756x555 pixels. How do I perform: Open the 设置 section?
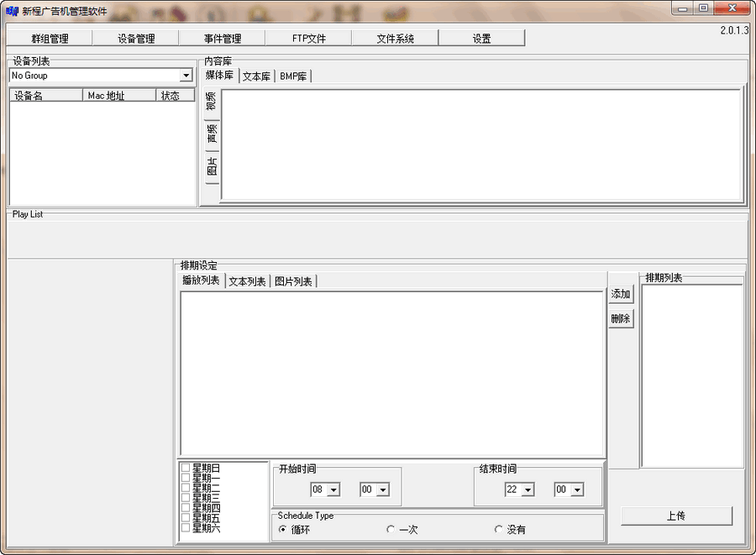click(481, 38)
